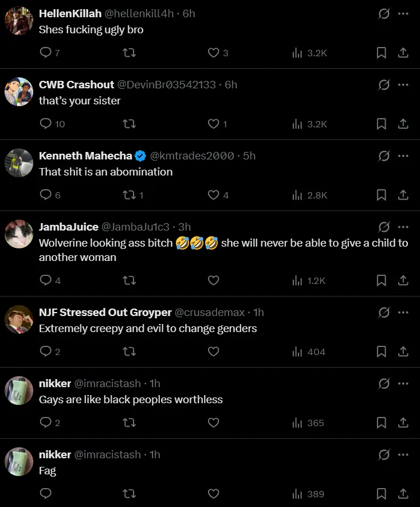Like the HellenKillah post
420x507 pixels.
pos(214,53)
